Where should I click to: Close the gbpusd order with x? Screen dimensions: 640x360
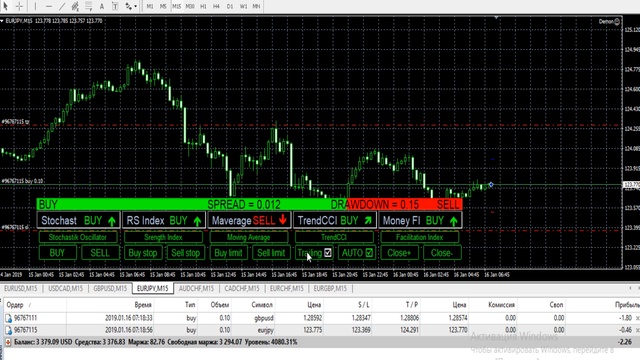[638, 318]
